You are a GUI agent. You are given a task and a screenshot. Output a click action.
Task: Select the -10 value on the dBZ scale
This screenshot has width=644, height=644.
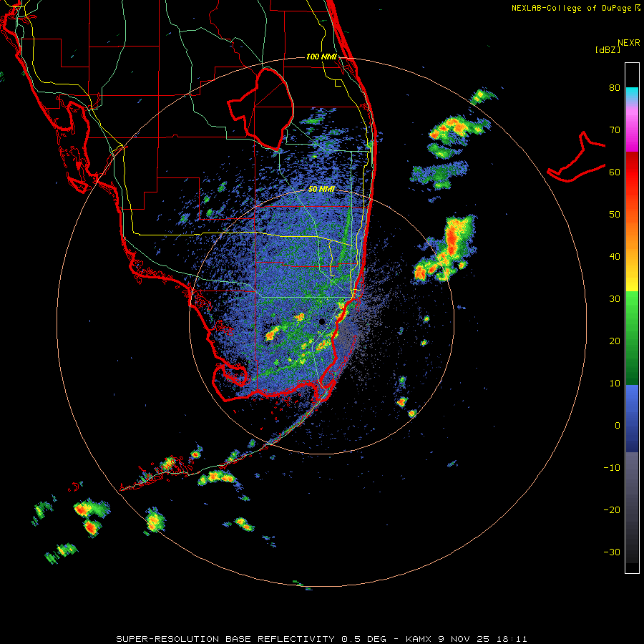pos(612,468)
